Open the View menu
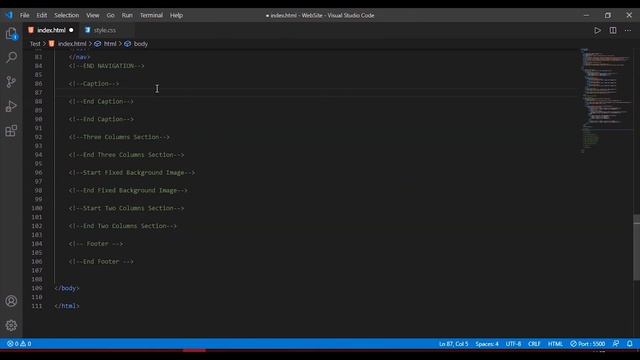This screenshot has height=360, width=640. [x=93, y=15]
